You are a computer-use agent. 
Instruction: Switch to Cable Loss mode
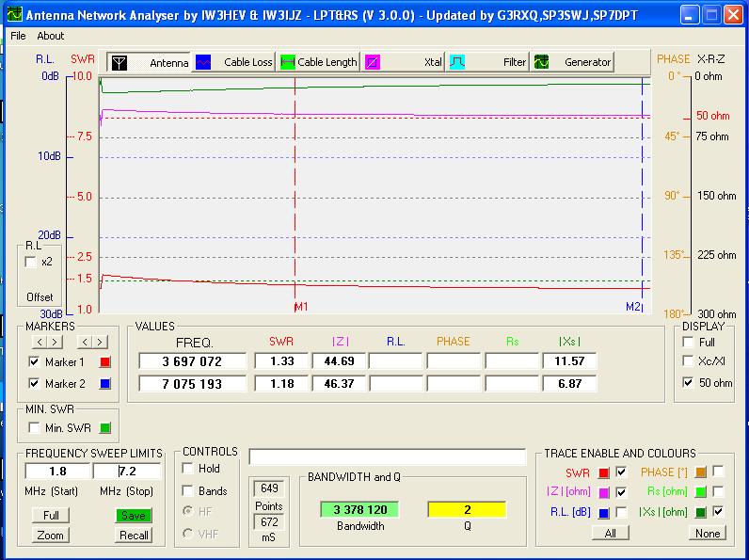[203, 62]
